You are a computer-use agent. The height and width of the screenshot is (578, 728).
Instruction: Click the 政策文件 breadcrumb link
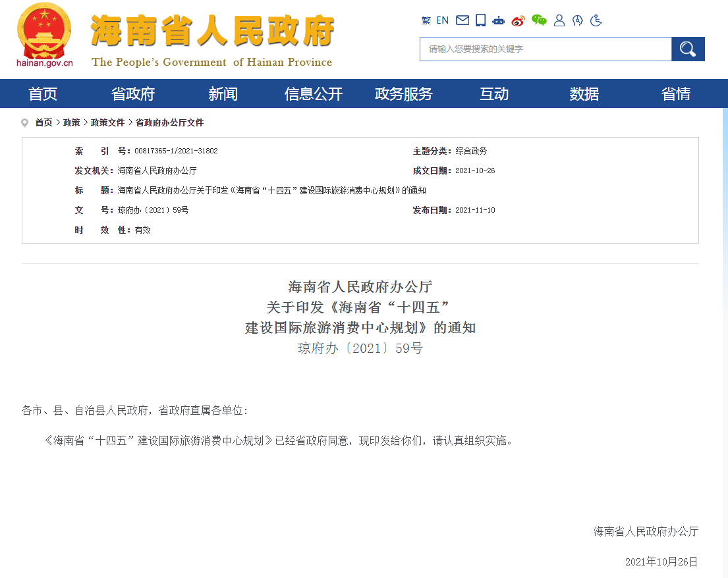(x=107, y=123)
